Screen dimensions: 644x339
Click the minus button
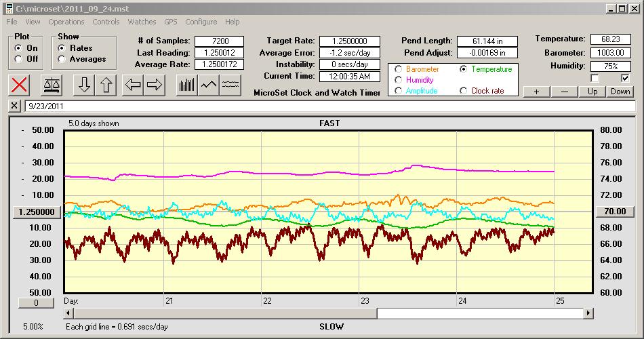click(564, 92)
